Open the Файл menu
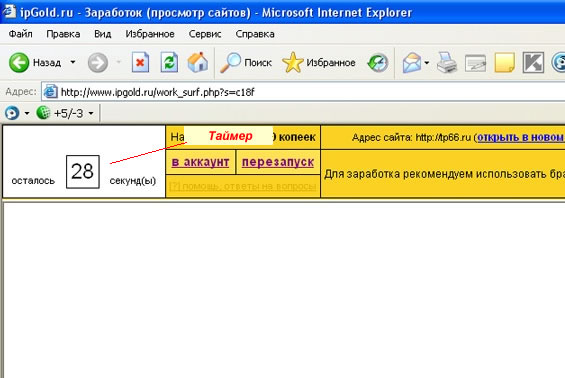565x378 pixels. pyautogui.click(x=21, y=34)
